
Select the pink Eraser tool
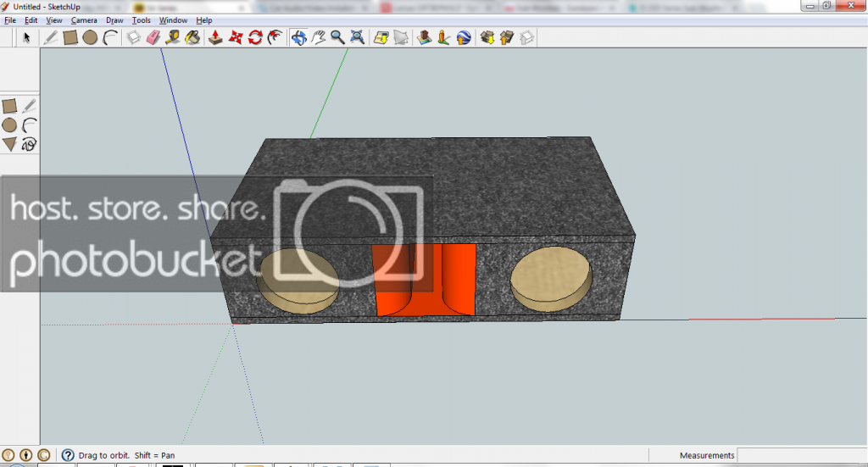pyautogui.click(x=153, y=37)
